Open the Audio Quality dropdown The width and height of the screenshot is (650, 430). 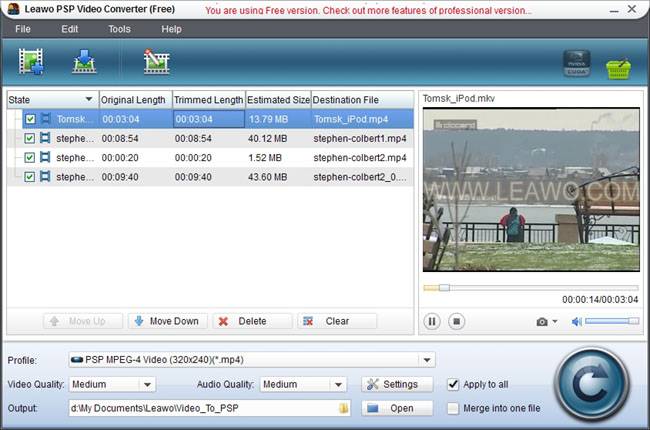click(x=338, y=384)
